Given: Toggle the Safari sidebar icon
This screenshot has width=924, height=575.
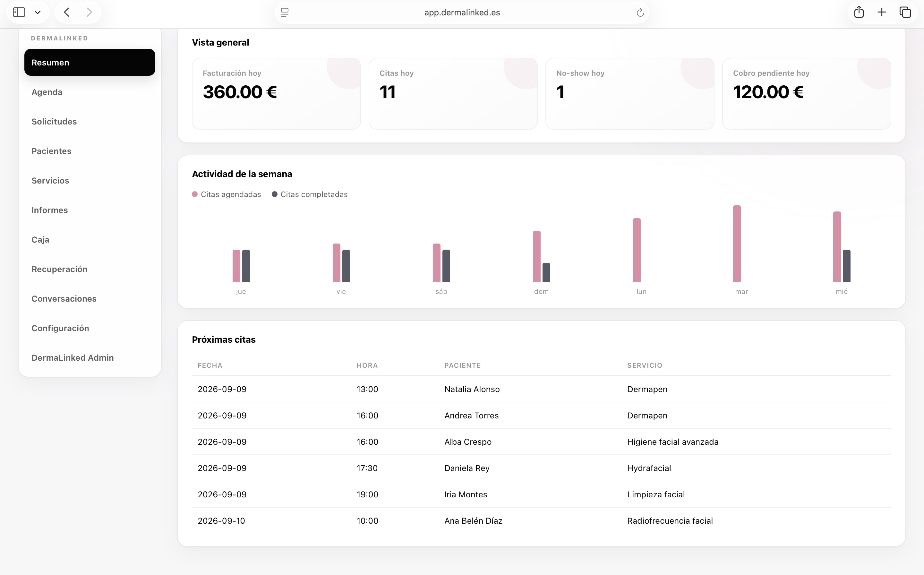Looking at the screenshot, I should click(19, 13).
